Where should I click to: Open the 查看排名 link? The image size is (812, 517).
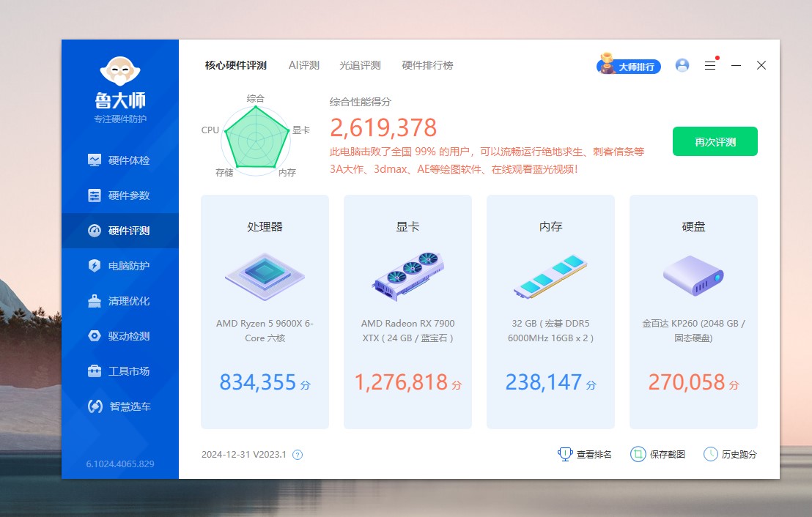[x=594, y=454]
